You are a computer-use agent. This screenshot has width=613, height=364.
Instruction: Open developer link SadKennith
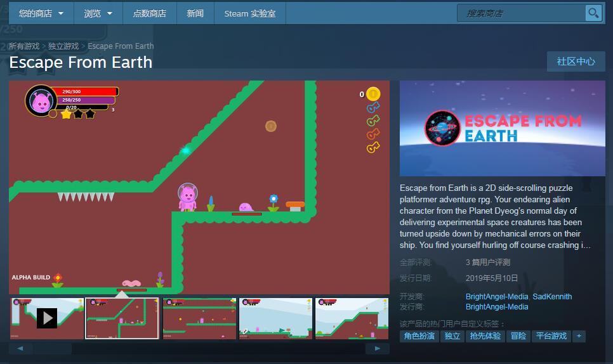click(552, 296)
